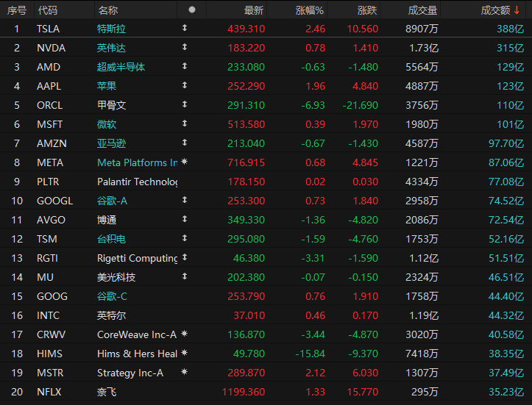The width and height of the screenshot is (532, 405).
Task: Click the 涨跌 column header
Action: 367,10
